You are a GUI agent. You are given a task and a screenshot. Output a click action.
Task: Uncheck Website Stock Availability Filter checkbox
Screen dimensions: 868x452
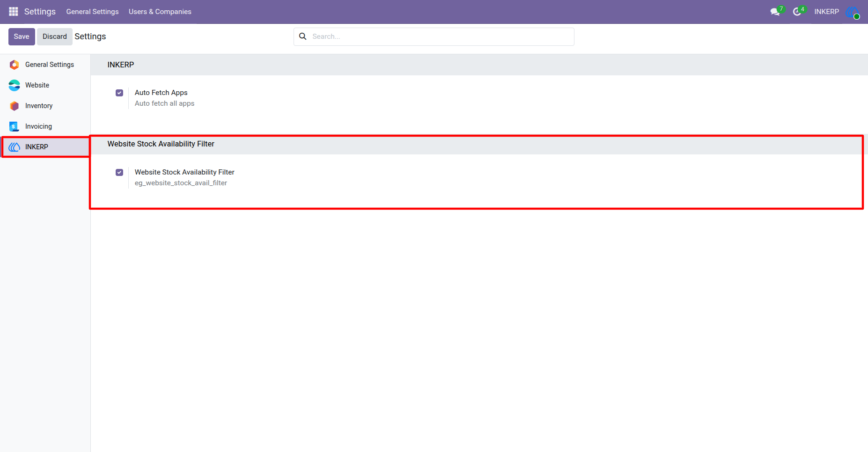[119, 172]
